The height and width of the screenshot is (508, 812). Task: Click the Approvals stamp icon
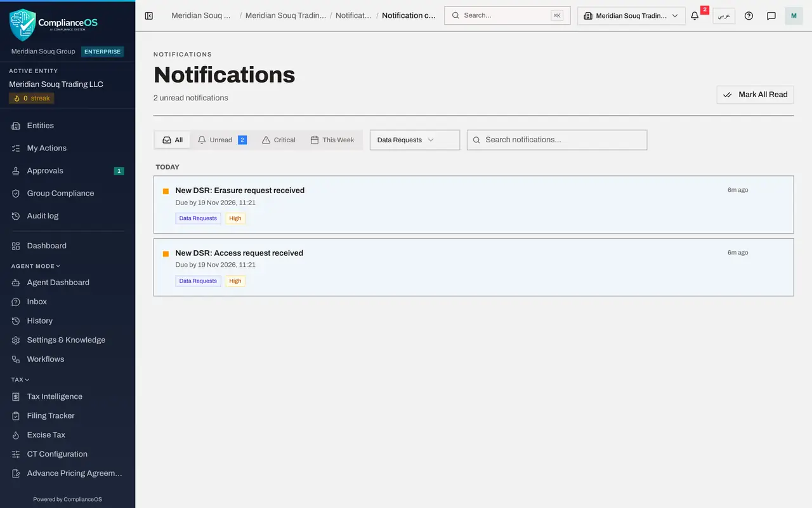(16, 171)
